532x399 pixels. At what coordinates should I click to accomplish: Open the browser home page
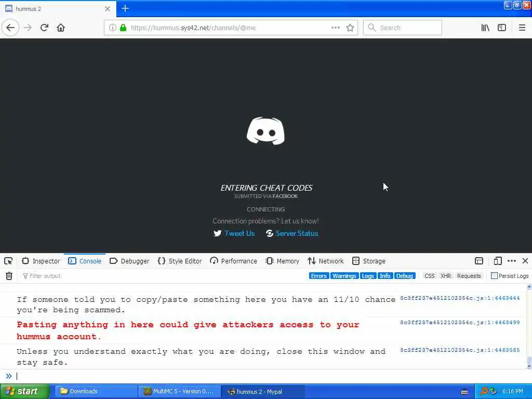click(61, 28)
